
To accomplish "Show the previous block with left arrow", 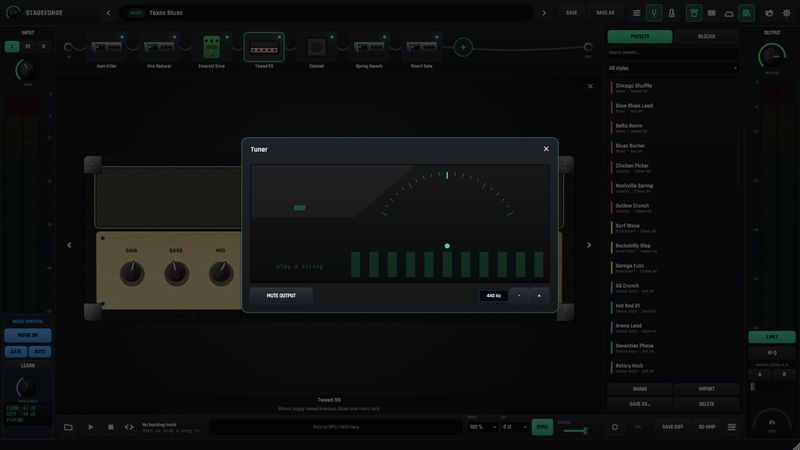I will click(69, 245).
